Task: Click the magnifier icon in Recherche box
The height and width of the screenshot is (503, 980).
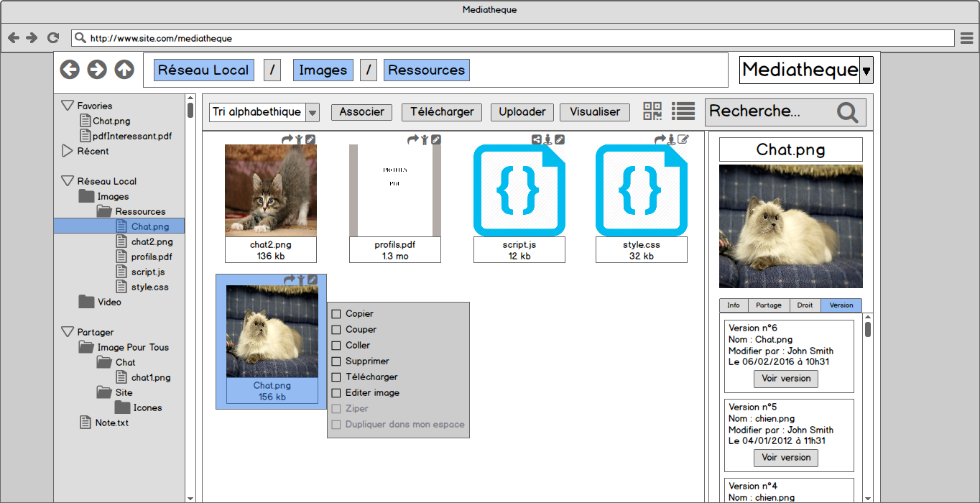Action: pyautogui.click(x=848, y=112)
